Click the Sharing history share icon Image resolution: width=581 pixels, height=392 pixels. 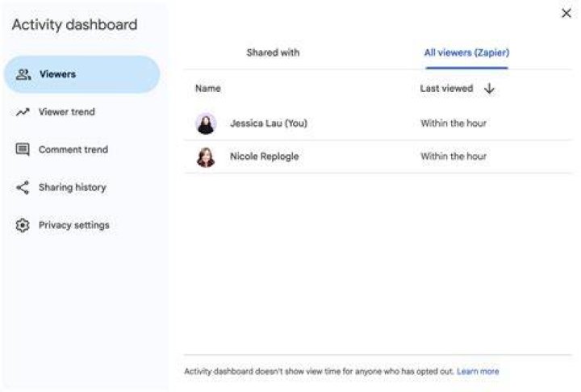coord(23,187)
